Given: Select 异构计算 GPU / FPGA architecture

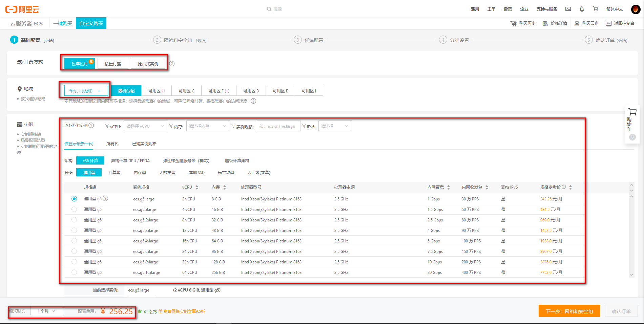Looking at the screenshot, I should tap(130, 161).
